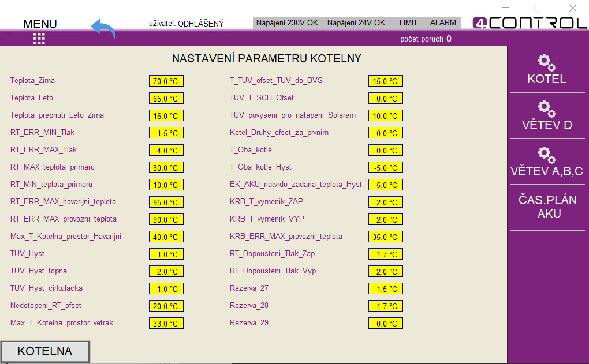Edit TUV_povyseni_pro_natapeni_Solarem value
The image size is (589, 364).
point(385,115)
